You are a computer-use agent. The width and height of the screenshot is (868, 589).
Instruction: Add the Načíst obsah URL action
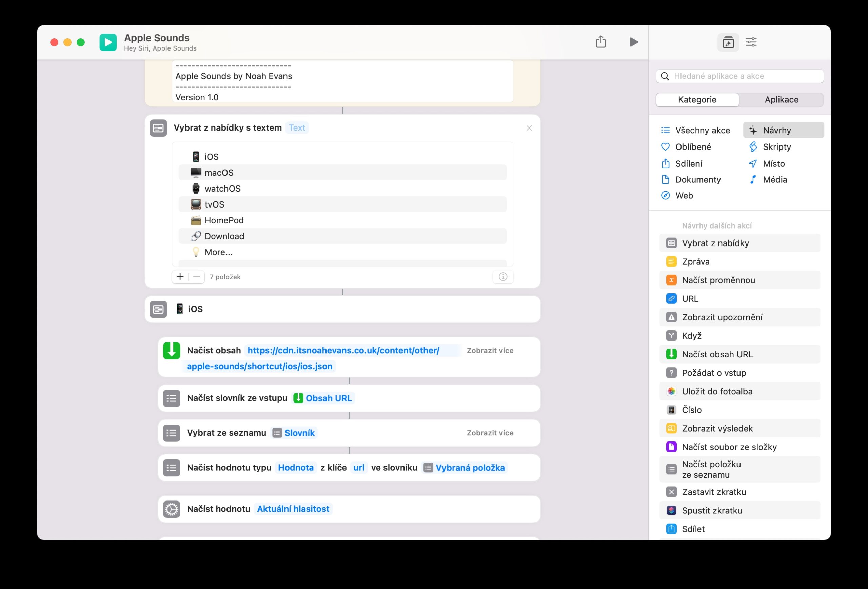[x=717, y=354]
